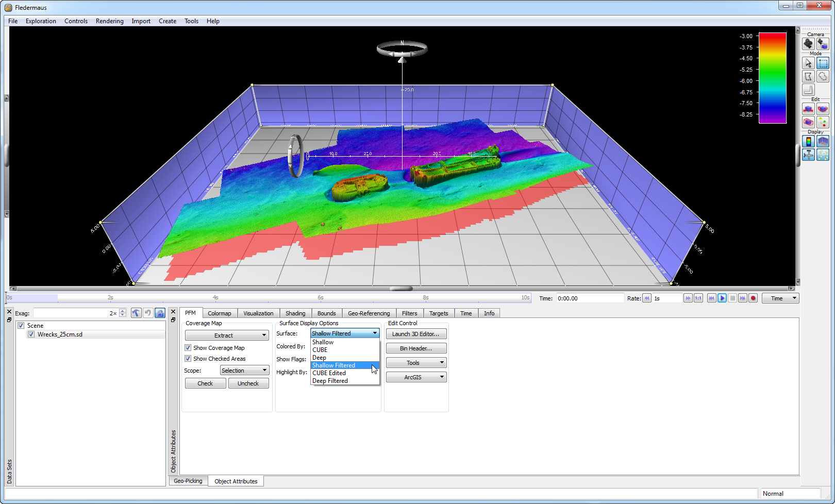Image resolution: width=835 pixels, height=504 pixels.
Task: Select the arrow pointer mode tool
Action: click(x=808, y=63)
